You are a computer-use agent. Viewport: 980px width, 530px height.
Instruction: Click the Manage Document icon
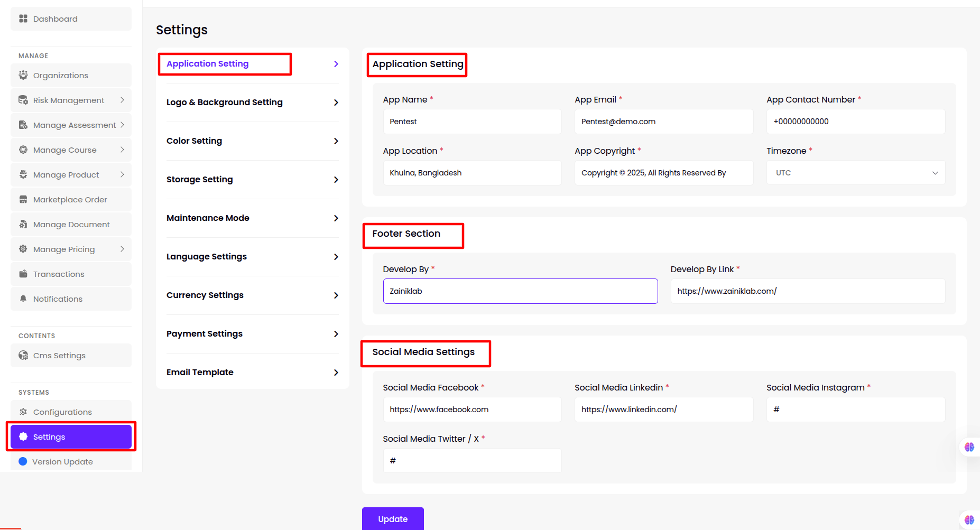pyautogui.click(x=23, y=225)
